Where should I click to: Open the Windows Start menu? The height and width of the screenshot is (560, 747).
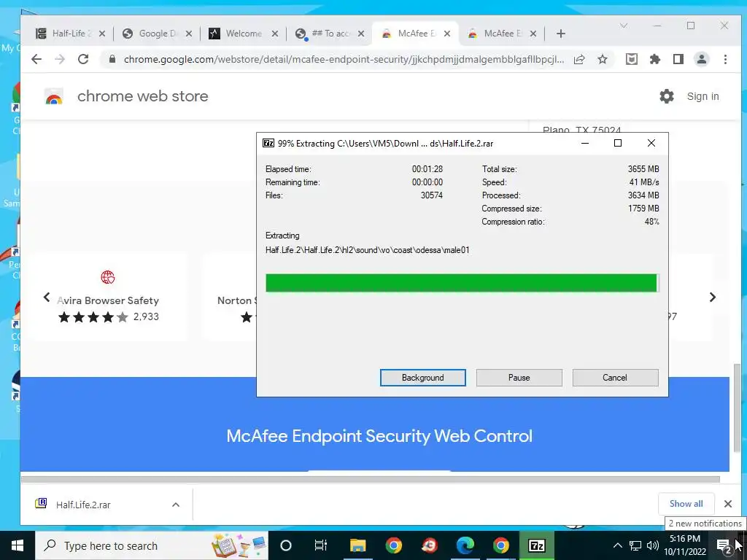(18, 545)
